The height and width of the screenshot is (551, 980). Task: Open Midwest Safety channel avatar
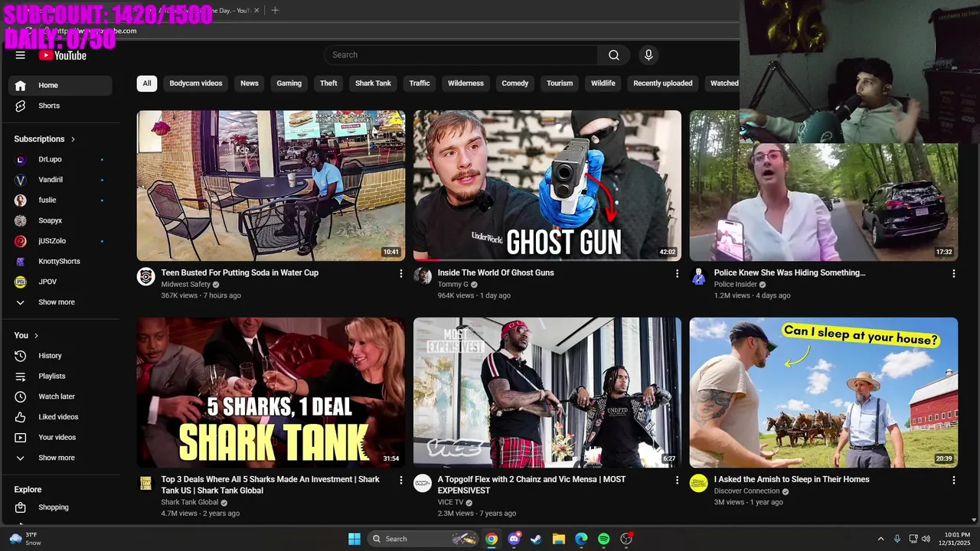tap(146, 276)
